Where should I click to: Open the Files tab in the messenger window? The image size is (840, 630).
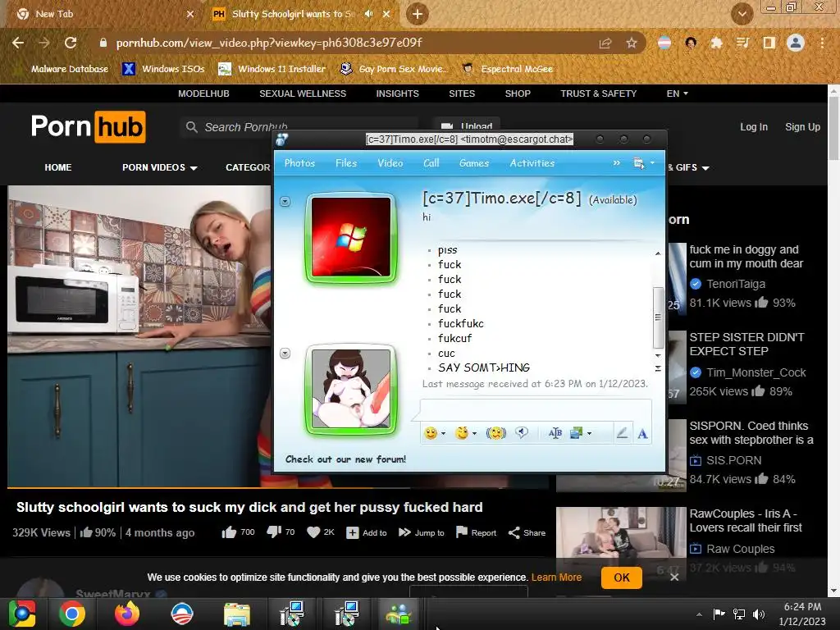click(346, 163)
